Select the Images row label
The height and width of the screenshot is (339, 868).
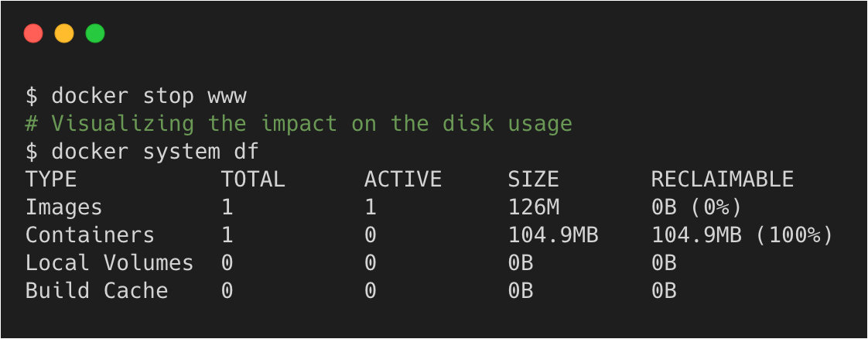(64, 207)
